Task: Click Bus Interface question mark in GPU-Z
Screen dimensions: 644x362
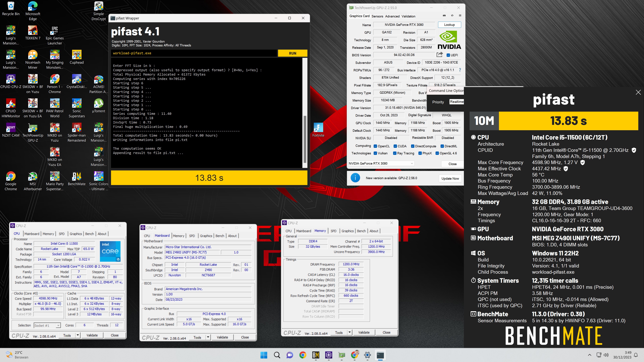Action: click(x=460, y=70)
